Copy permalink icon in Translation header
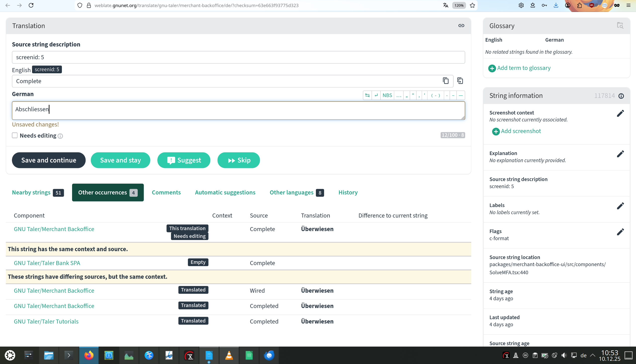636x364 pixels. pos(461,26)
